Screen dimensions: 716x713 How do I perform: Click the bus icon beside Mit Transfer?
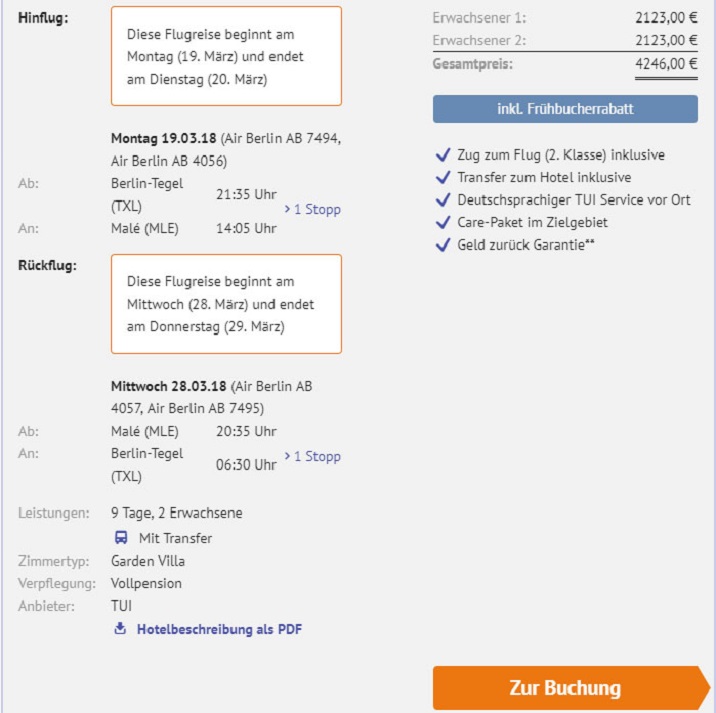(x=121, y=538)
